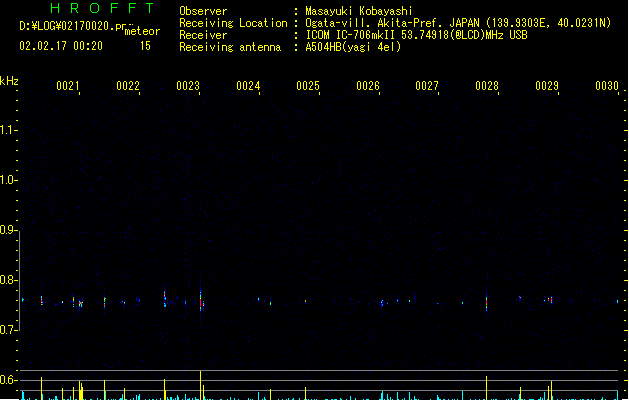Click the 0028 time marker
Screen dimensions: 629x400
click(x=487, y=86)
